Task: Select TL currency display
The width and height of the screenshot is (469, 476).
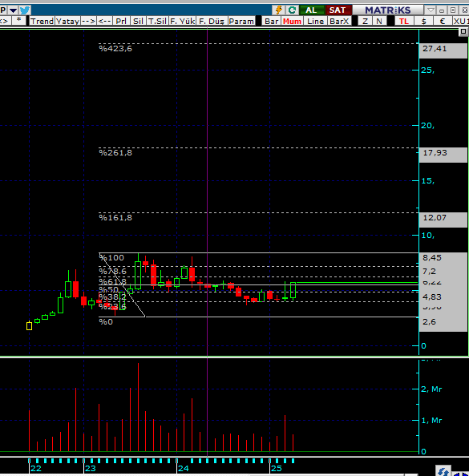Action: tap(404, 21)
